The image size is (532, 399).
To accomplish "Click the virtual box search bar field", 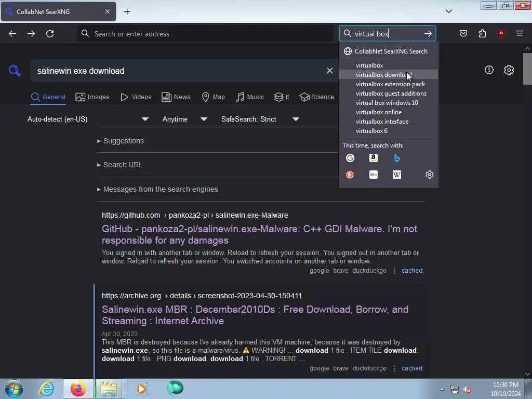I will click(387, 34).
